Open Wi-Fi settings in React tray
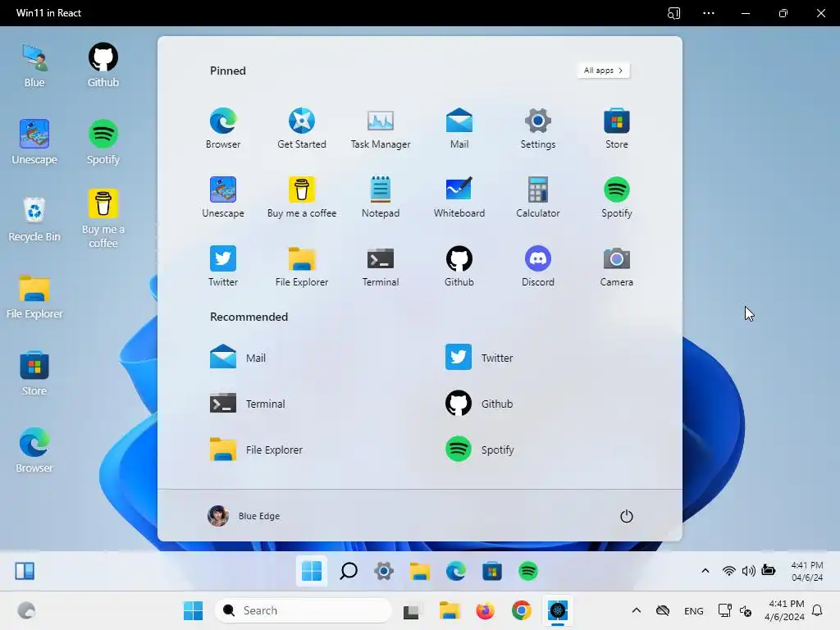The height and width of the screenshot is (630, 840). (x=728, y=571)
